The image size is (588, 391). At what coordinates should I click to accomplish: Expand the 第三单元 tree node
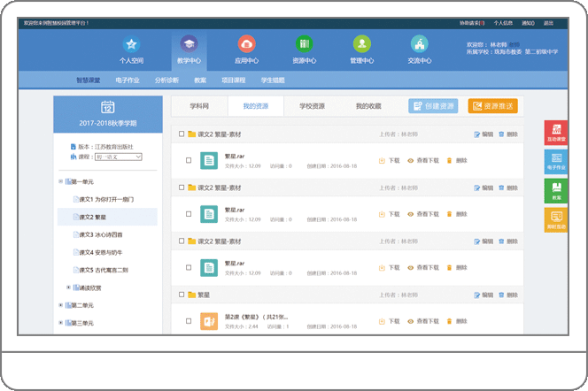click(60, 323)
